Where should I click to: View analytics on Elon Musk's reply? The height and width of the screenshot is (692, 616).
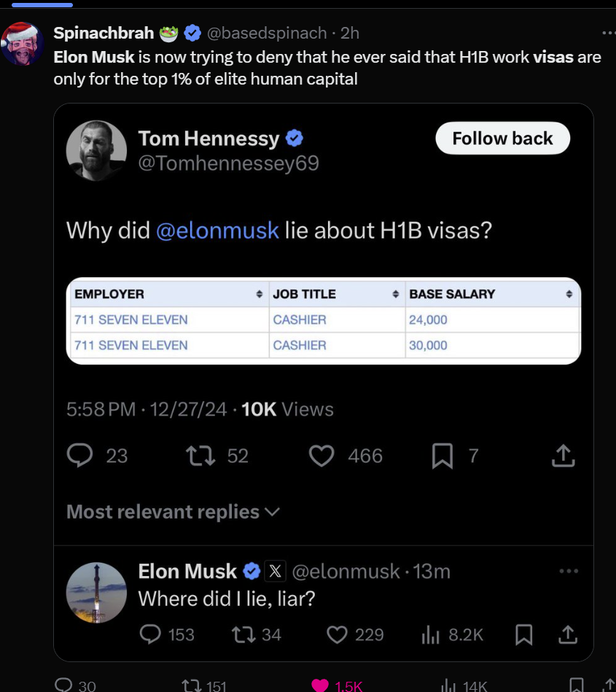430,635
